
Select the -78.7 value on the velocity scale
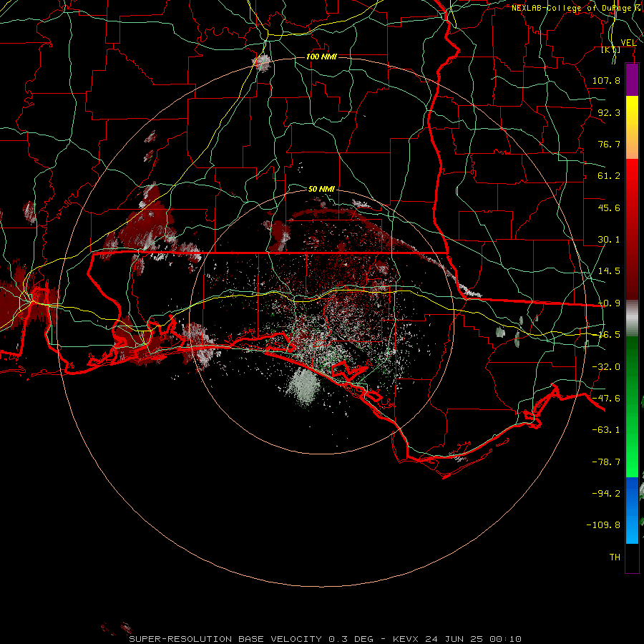[x=606, y=462]
